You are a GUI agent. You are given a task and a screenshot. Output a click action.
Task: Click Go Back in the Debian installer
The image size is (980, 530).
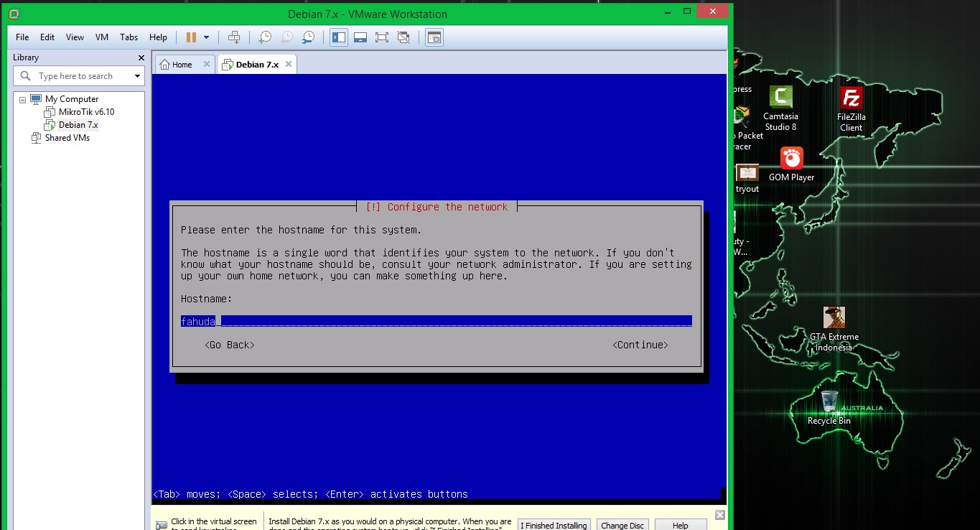click(x=230, y=345)
